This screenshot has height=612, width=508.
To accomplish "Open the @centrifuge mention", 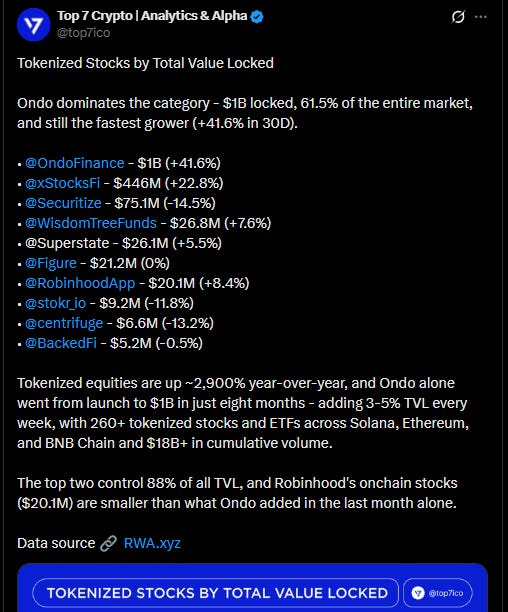I will 64,323.
